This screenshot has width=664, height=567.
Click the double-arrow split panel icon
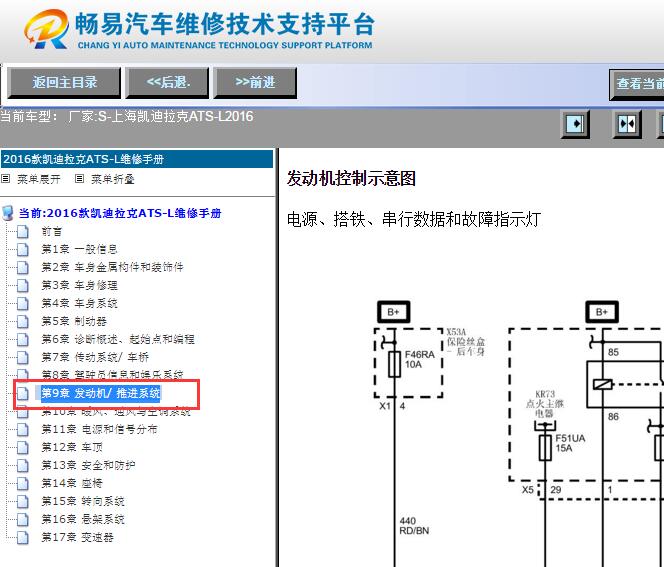coord(627,124)
